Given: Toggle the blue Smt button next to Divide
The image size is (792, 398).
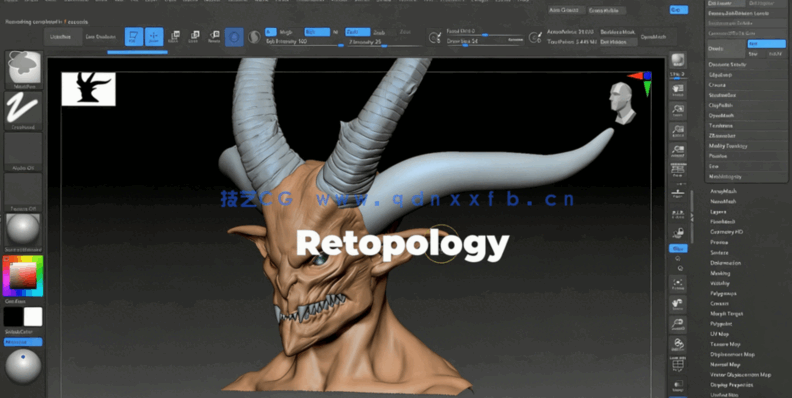Looking at the screenshot, I should click(766, 44).
